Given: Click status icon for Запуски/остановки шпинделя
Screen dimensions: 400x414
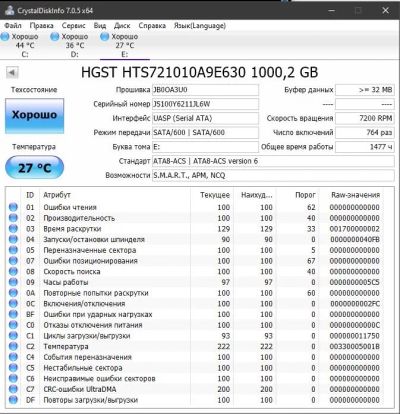Looking at the screenshot, I should 13,239.
